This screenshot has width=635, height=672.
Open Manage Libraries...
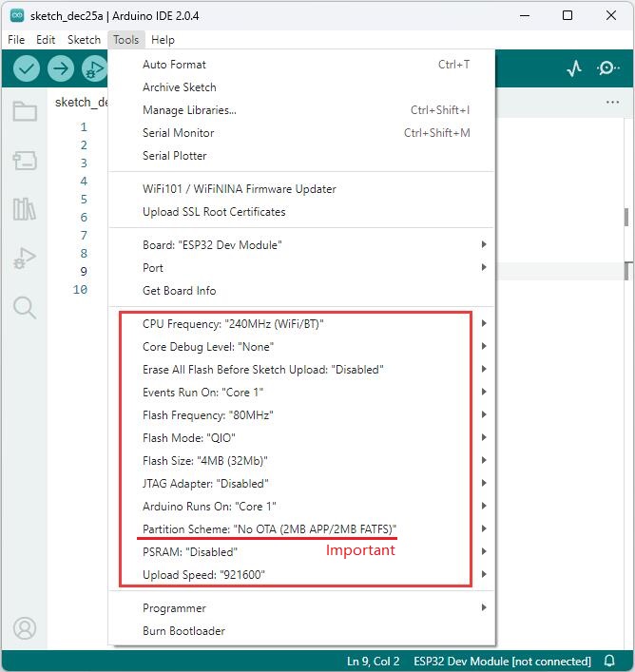(301, 110)
